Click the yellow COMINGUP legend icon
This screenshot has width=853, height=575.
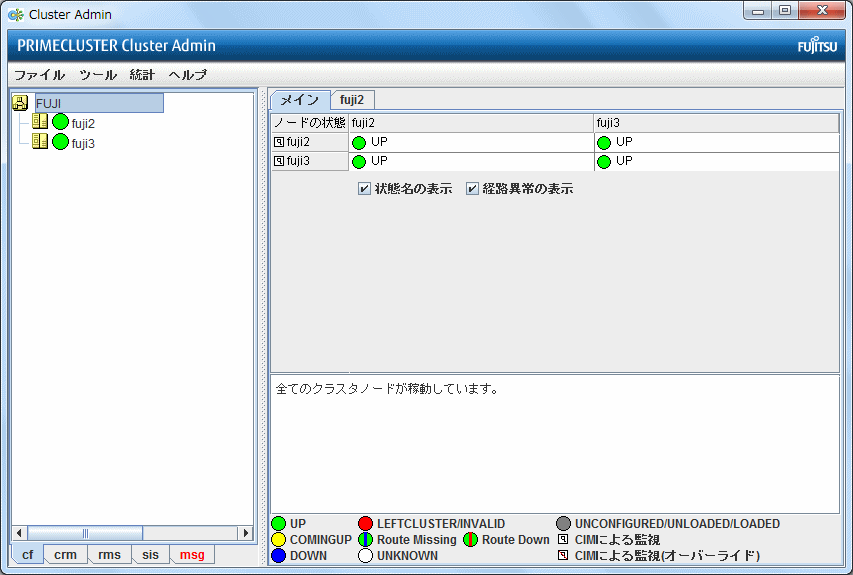279,540
